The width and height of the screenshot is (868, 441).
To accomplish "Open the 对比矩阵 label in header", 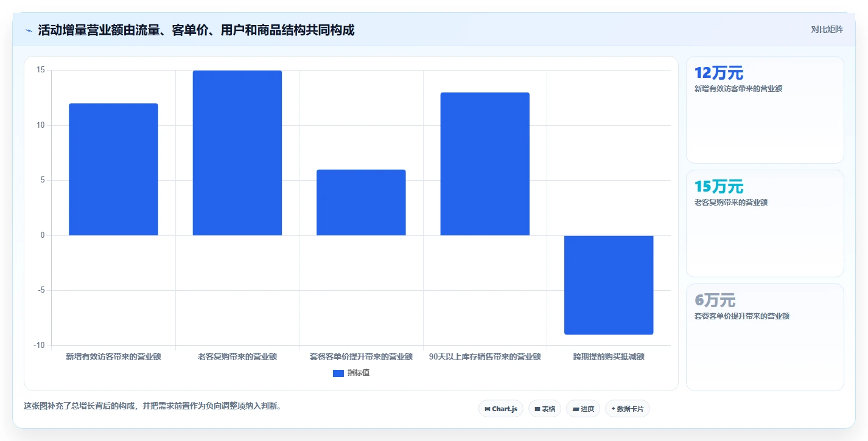I will pyautogui.click(x=827, y=29).
